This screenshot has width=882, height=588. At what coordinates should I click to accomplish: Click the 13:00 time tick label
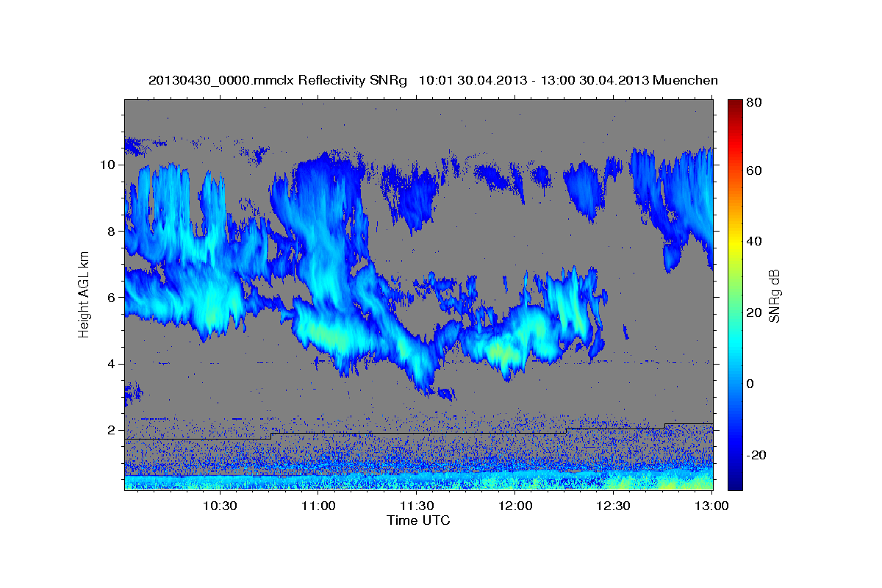(712, 506)
